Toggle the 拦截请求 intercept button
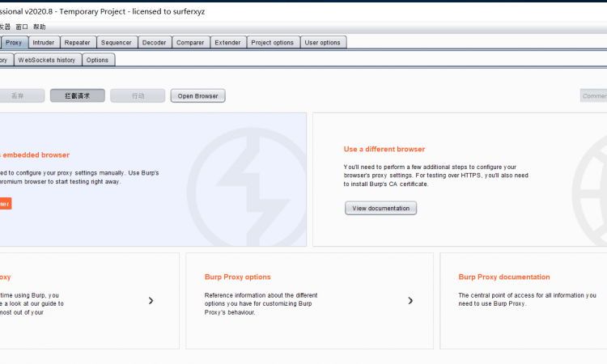This screenshot has width=607, height=364. (78, 95)
